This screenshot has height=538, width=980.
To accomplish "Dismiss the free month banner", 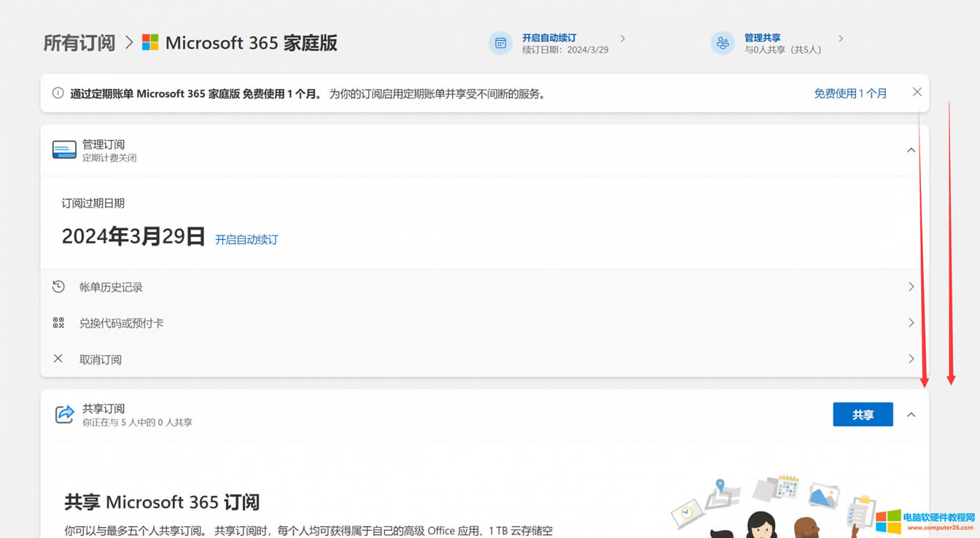I will pos(917,92).
